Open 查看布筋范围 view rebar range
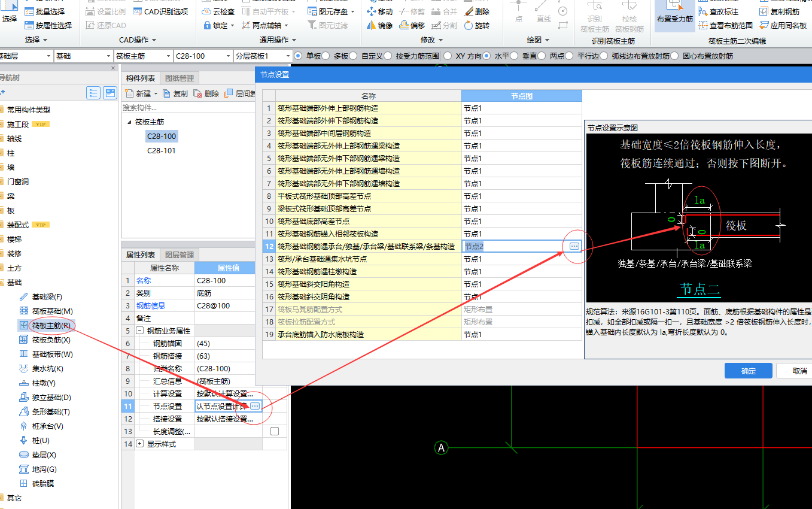 point(725,25)
